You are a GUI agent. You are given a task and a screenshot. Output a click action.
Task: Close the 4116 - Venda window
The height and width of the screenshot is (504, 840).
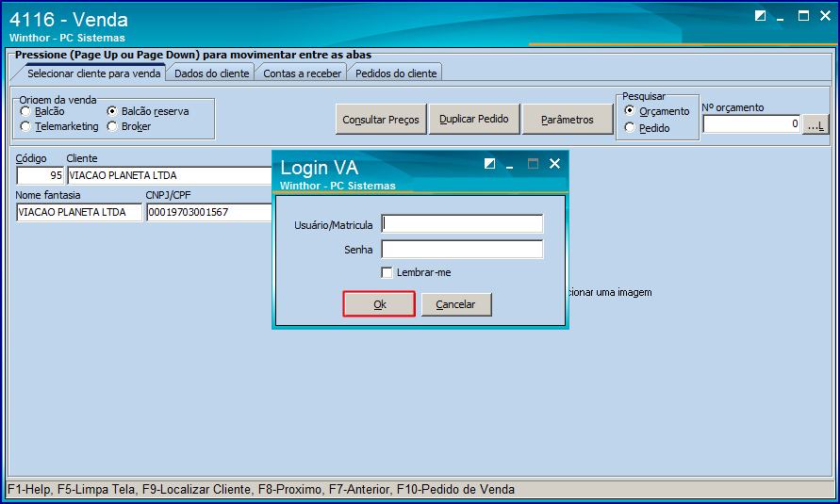(x=825, y=16)
